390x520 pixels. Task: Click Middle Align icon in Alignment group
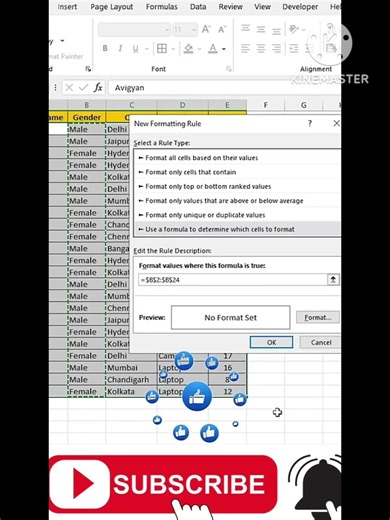pyautogui.click(x=261, y=29)
